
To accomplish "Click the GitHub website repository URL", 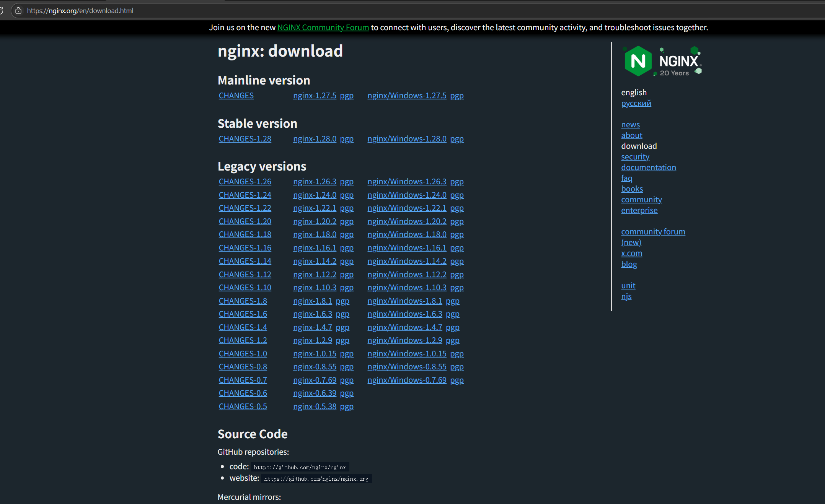I will click(x=316, y=479).
